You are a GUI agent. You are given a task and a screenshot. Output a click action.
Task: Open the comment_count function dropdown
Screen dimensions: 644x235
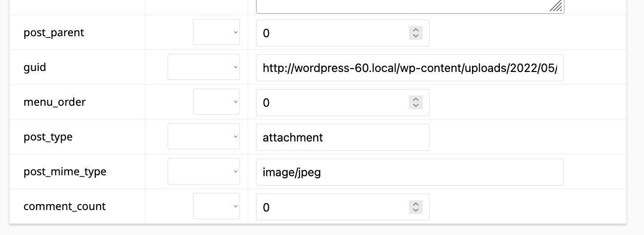216,207
